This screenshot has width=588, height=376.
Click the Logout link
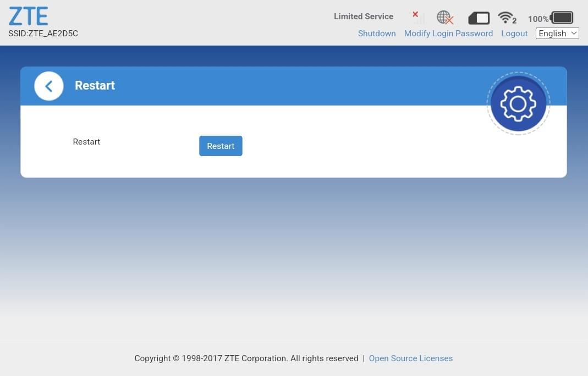tap(514, 34)
